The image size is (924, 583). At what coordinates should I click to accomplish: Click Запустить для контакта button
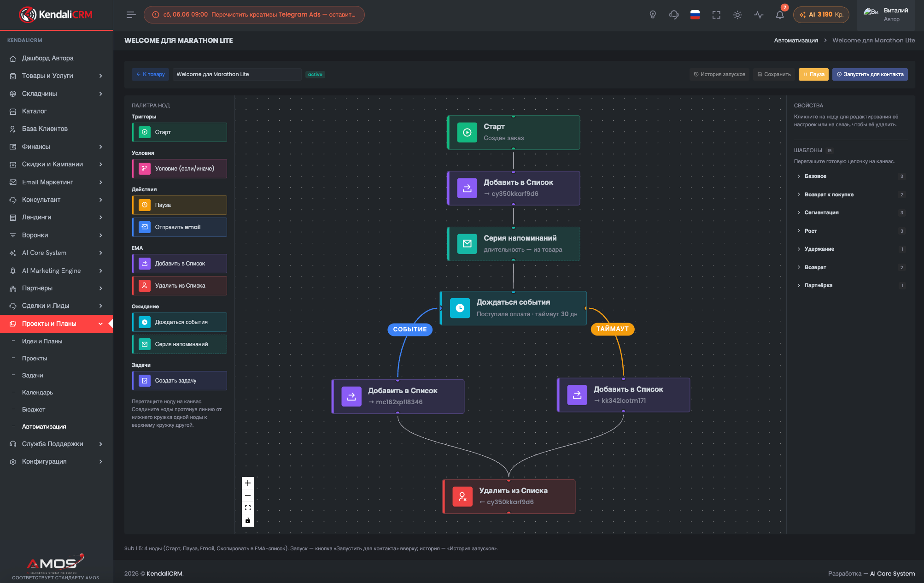tap(870, 74)
